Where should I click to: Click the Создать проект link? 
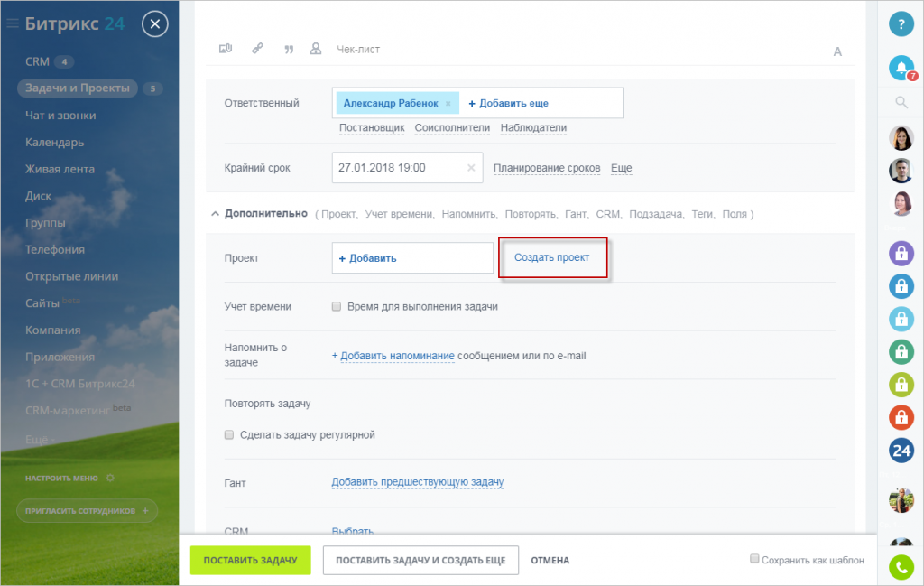pyautogui.click(x=551, y=257)
